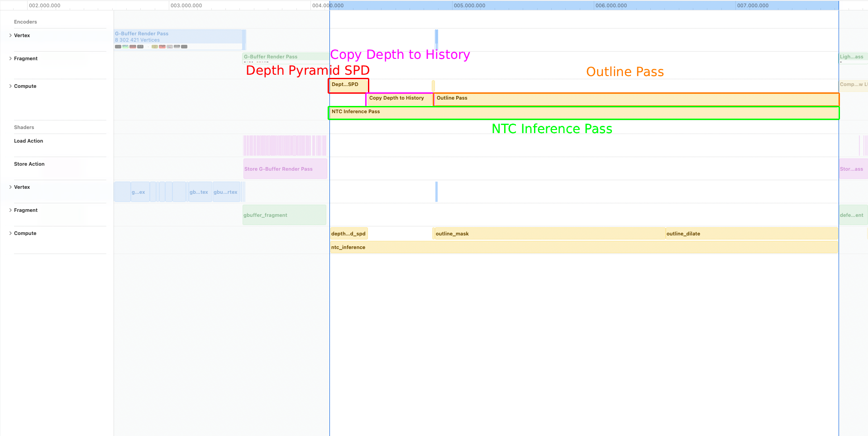Image resolution: width=868 pixels, height=436 pixels.
Task: Select the Stor...ass store action block
Action: (853, 169)
